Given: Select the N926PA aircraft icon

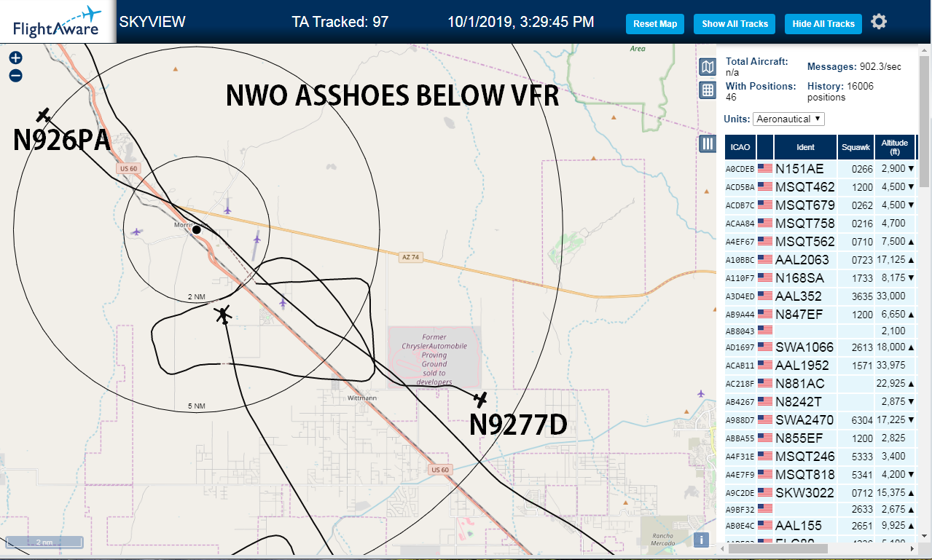Looking at the screenshot, I should click(x=44, y=115).
